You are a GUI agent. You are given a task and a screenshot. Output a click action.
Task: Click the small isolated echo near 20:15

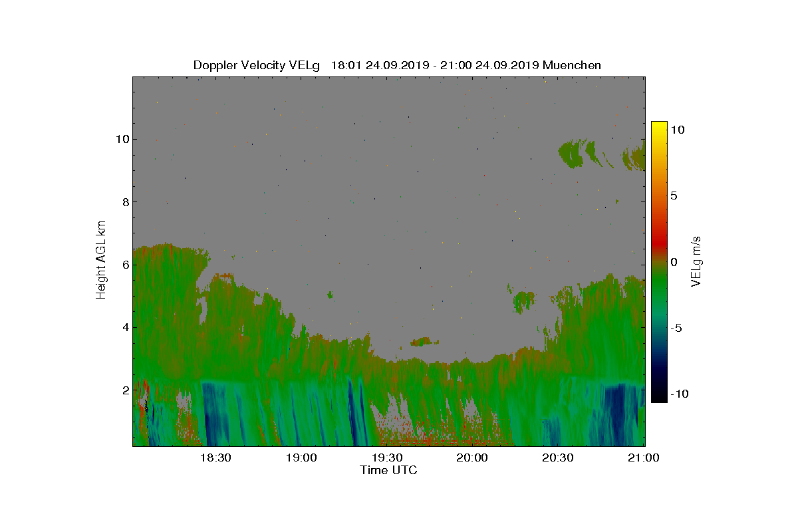(524, 301)
